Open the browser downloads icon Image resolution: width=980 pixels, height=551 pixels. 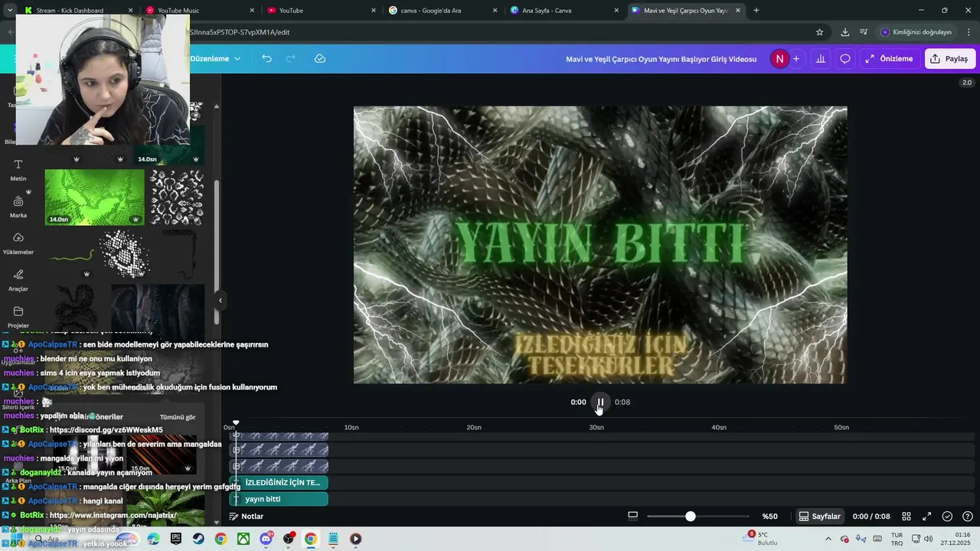point(844,32)
